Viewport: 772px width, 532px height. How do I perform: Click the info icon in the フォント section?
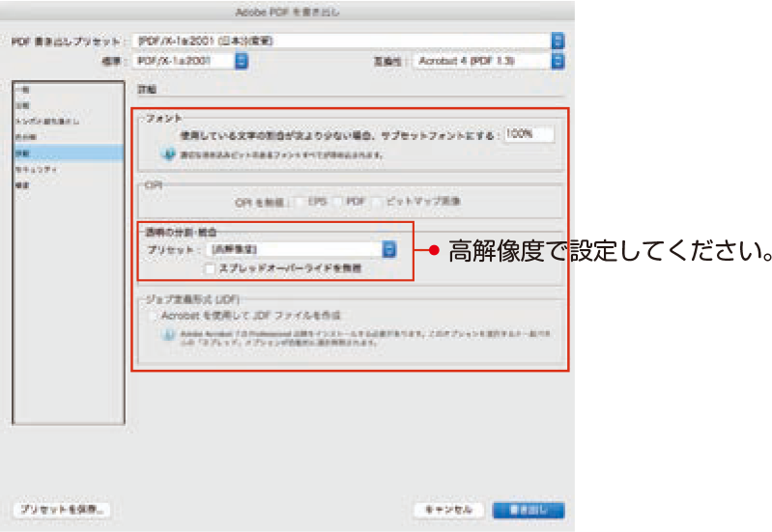tap(168, 154)
